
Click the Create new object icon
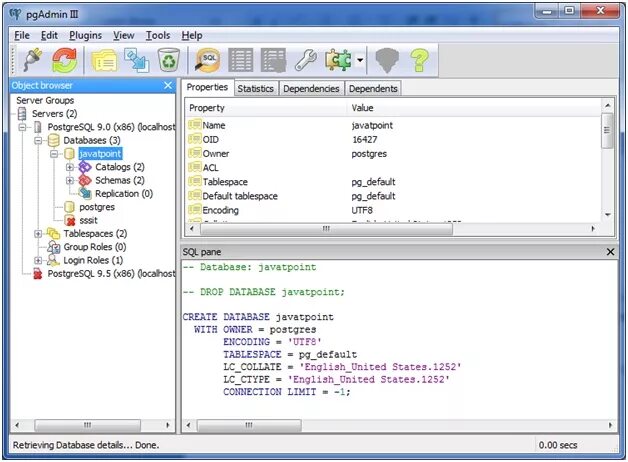(x=137, y=60)
